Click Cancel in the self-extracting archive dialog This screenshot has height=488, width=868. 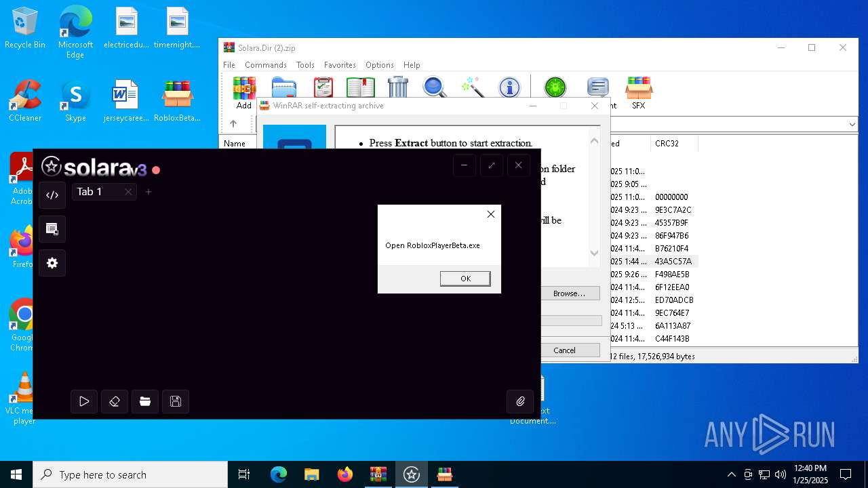pos(570,350)
